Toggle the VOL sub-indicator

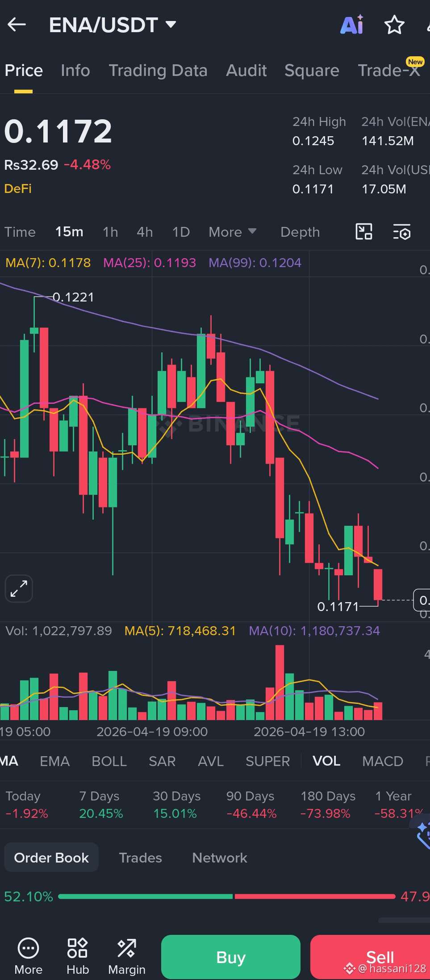point(326,761)
